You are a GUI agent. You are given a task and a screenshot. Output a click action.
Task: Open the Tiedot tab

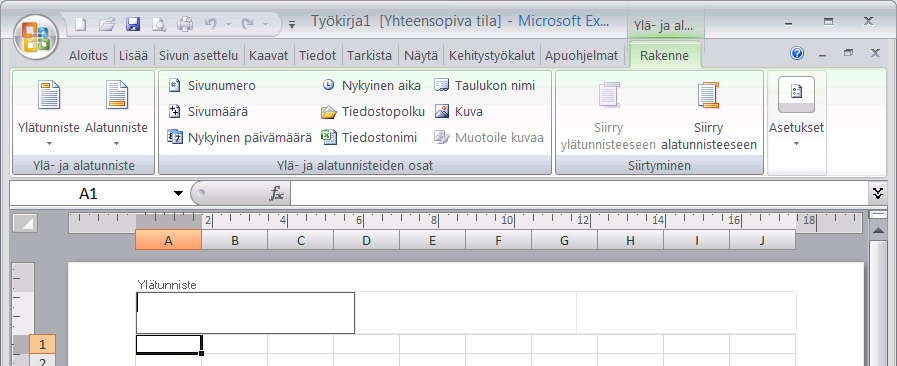317,56
